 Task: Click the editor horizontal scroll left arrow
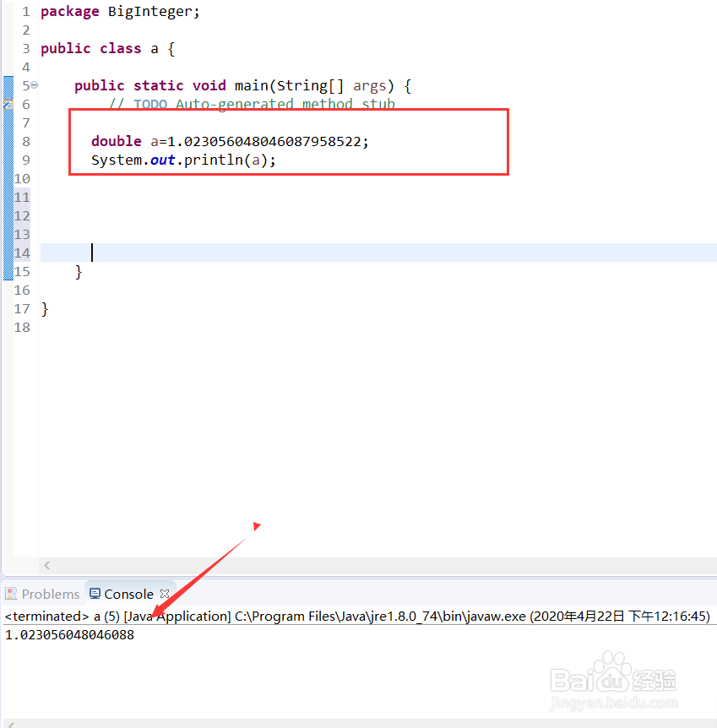tap(47, 565)
